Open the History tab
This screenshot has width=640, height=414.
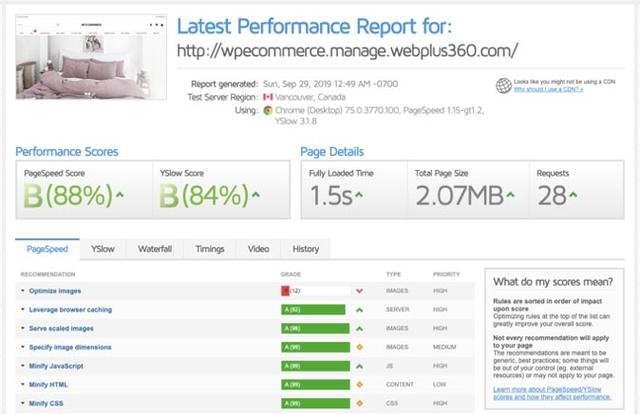(x=306, y=249)
